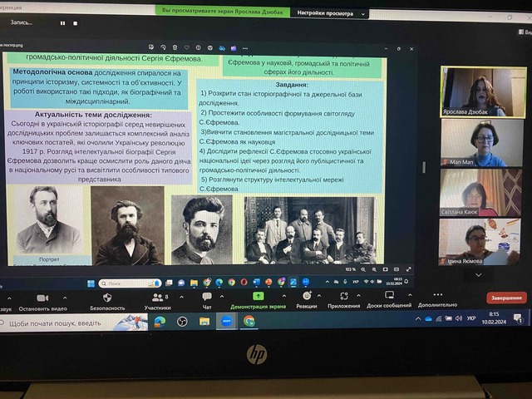This screenshot has height=399, width=532.
Task: Open 'Доски сообщений' whiteboards button
Action: tap(389, 299)
